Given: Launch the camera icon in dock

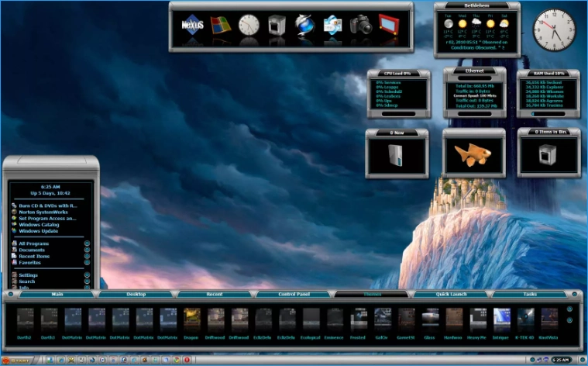Looking at the screenshot, I should pos(361,25).
